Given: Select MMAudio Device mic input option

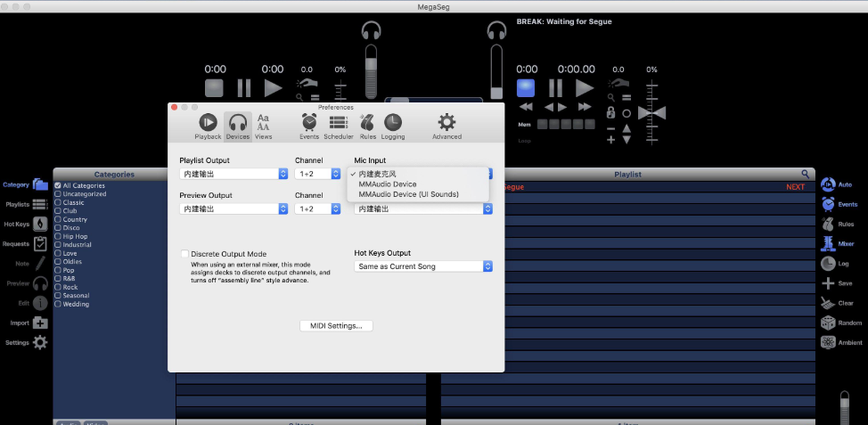Looking at the screenshot, I should [x=388, y=184].
